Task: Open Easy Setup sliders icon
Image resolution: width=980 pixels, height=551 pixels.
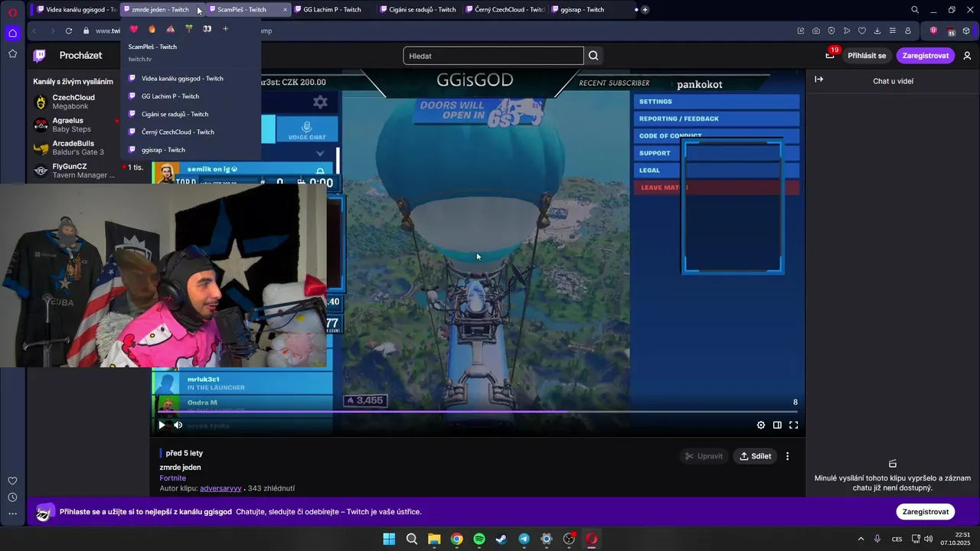Action: (893, 31)
